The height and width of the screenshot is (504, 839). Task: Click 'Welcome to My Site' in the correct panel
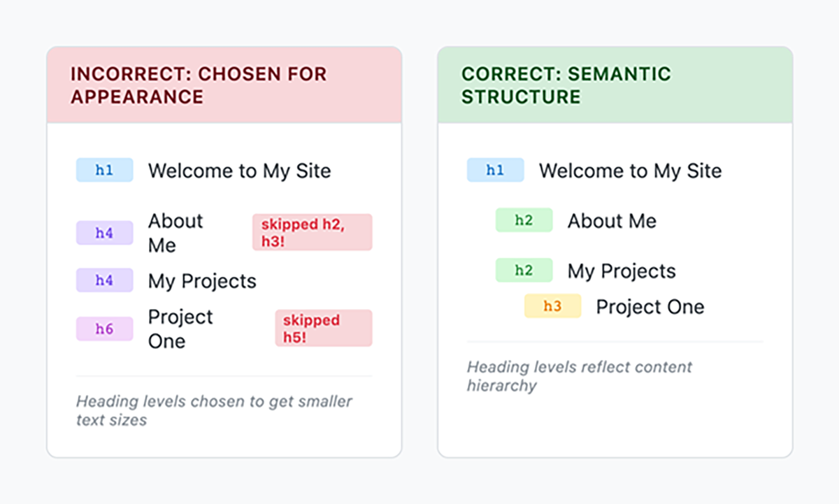[631, 171]
